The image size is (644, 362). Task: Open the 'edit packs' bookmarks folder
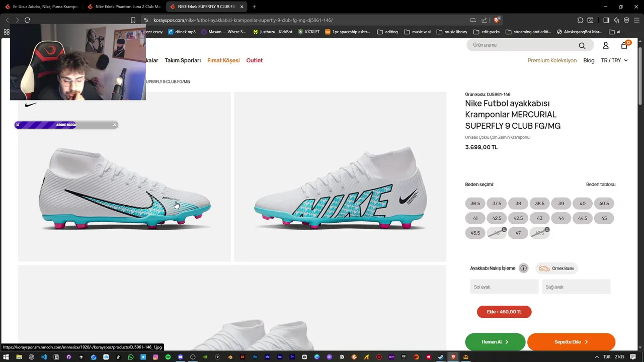coord(486,32)
